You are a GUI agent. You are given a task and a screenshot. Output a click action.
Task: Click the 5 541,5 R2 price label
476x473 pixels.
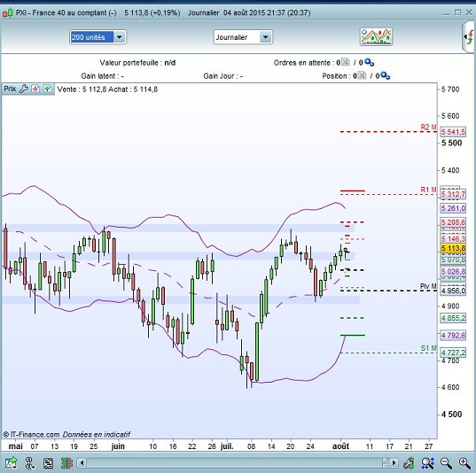coord(453,132)
